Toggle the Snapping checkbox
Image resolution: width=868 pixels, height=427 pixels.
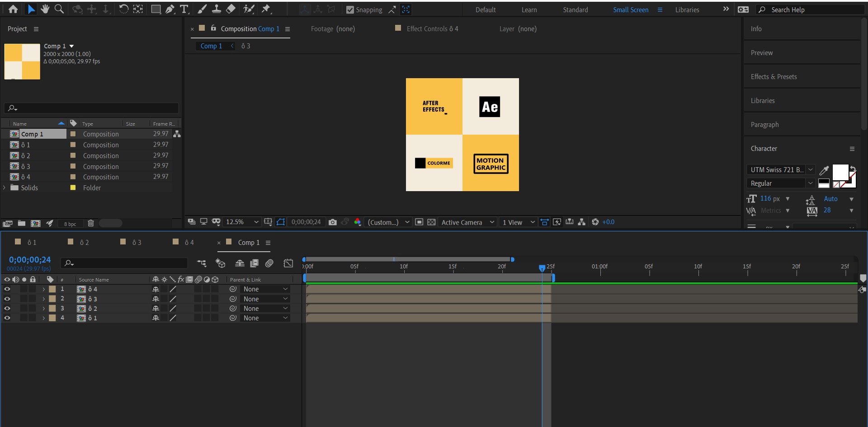click(350, 10)
